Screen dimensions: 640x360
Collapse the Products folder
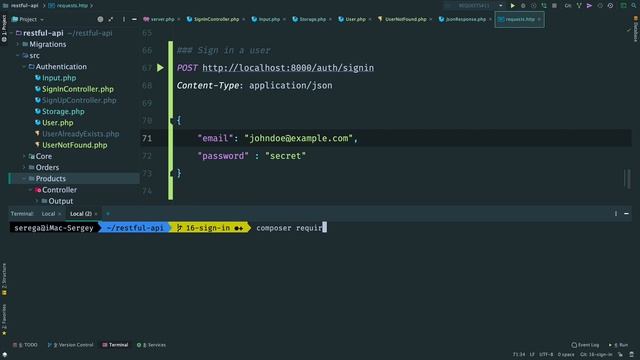coord(24,178)
